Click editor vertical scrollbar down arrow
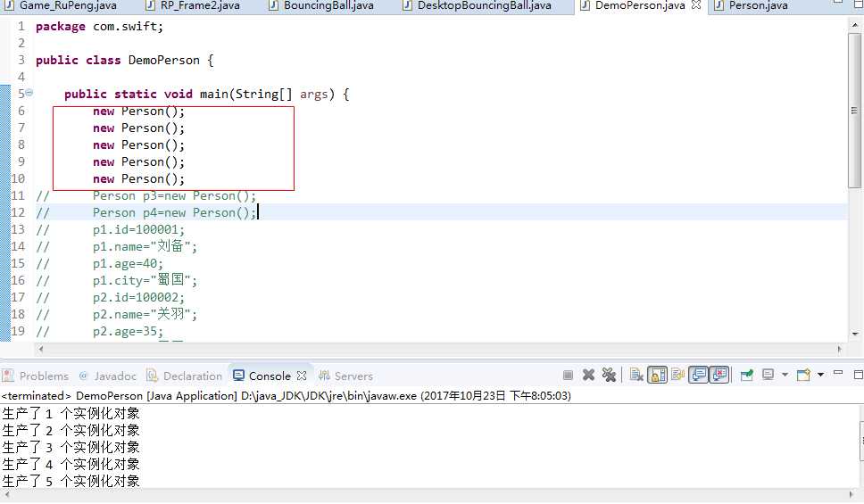Screen dimensions: 864x504 (855, 334)
